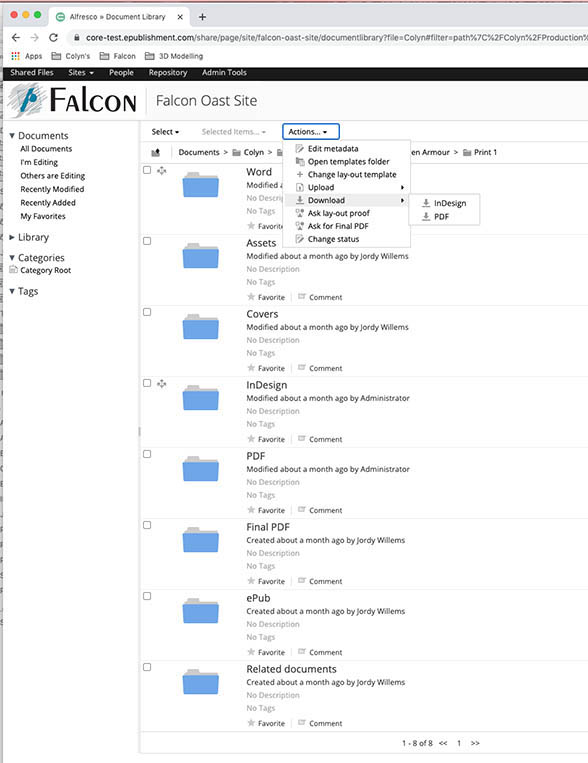Viewport: 588px width, 763px height.
Task: Click the download arrow icon beside InDesign
Action: click(x=426, y=203)
